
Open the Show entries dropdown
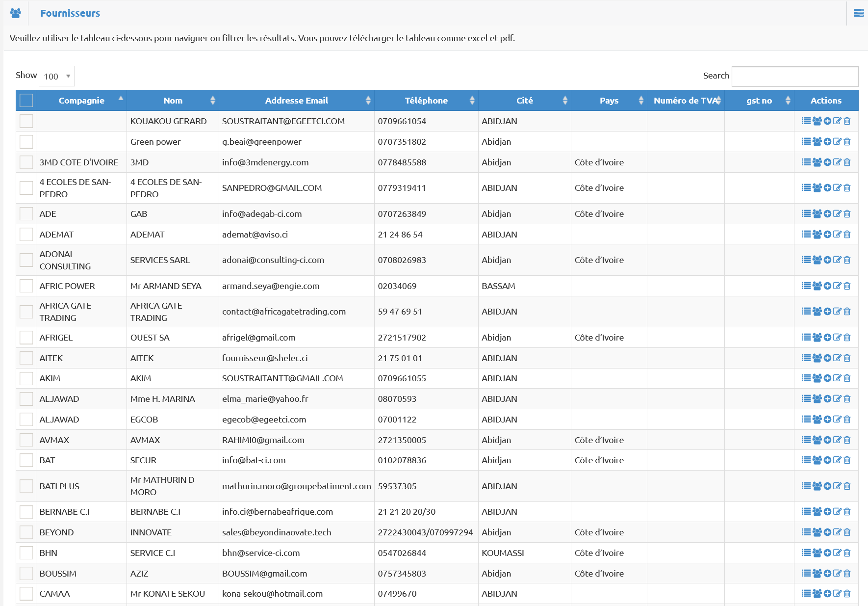pyautogui.click(x=57, y=76)
